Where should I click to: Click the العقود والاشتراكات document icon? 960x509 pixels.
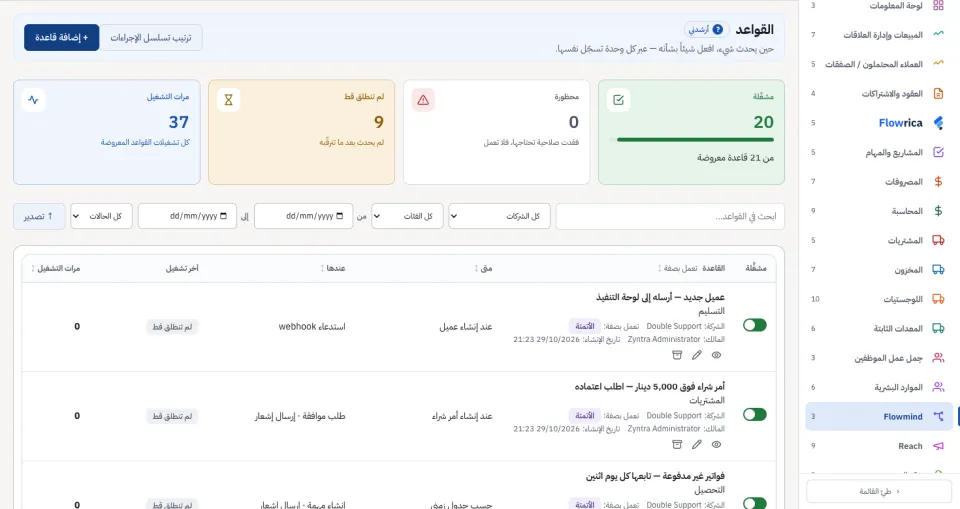[x=938, y=93]
